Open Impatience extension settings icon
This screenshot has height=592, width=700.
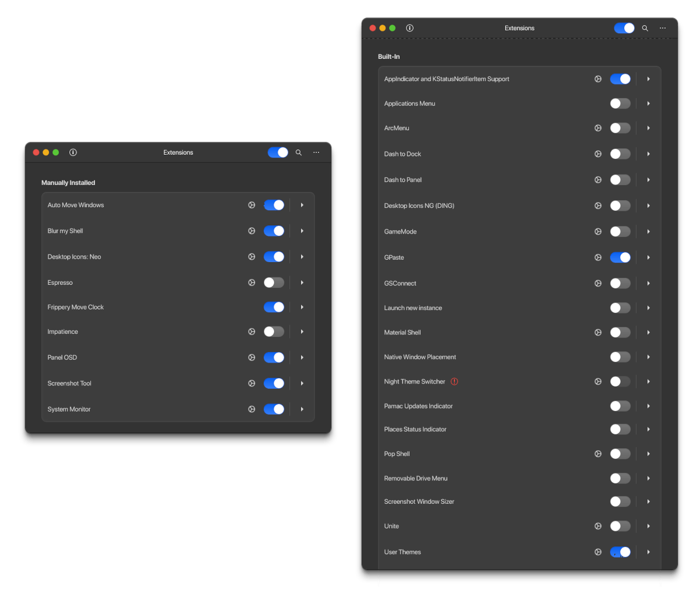click(x=251, y=332)
